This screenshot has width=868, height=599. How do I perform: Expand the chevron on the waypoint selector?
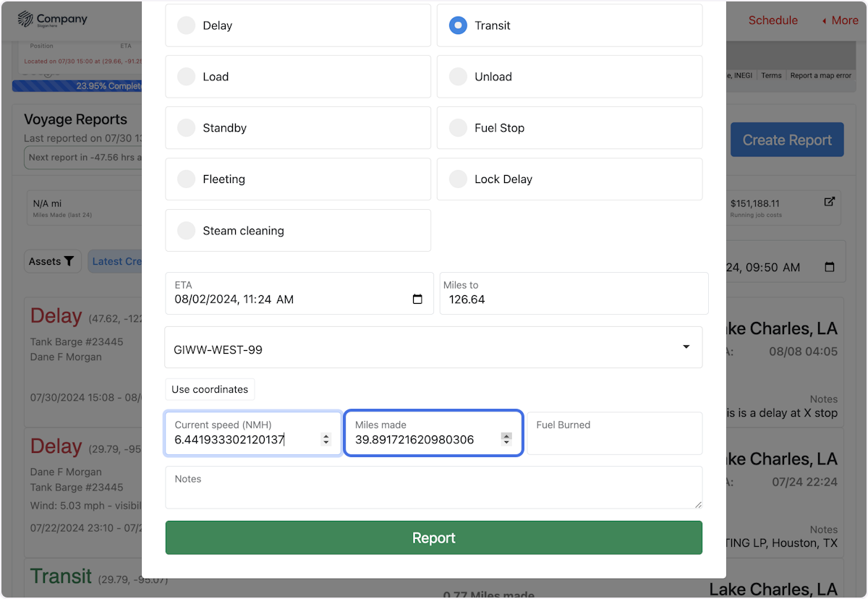point(686,347)
